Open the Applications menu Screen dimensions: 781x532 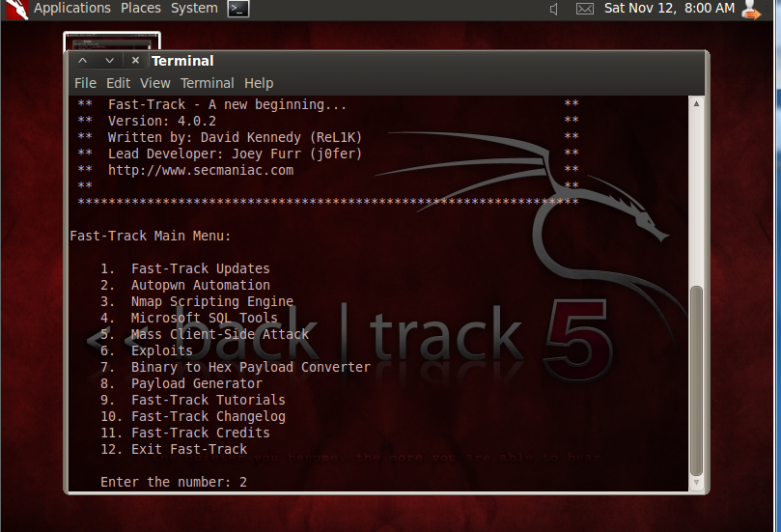72,9
